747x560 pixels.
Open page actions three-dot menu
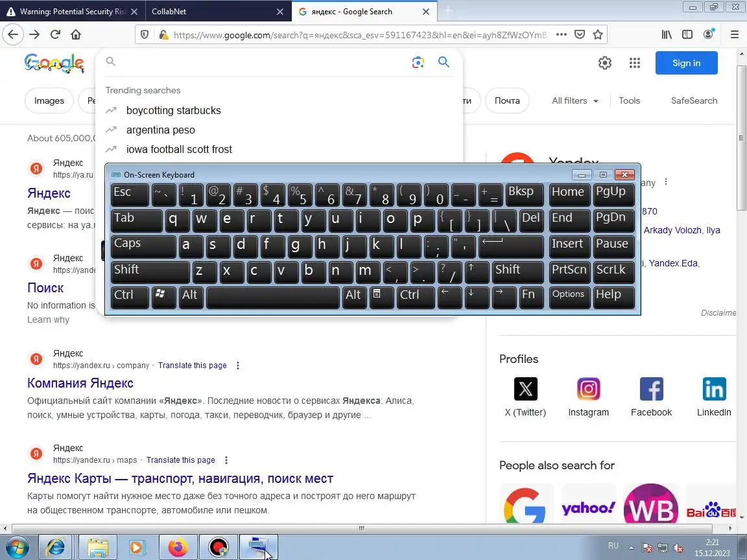(x=562, y=34)
